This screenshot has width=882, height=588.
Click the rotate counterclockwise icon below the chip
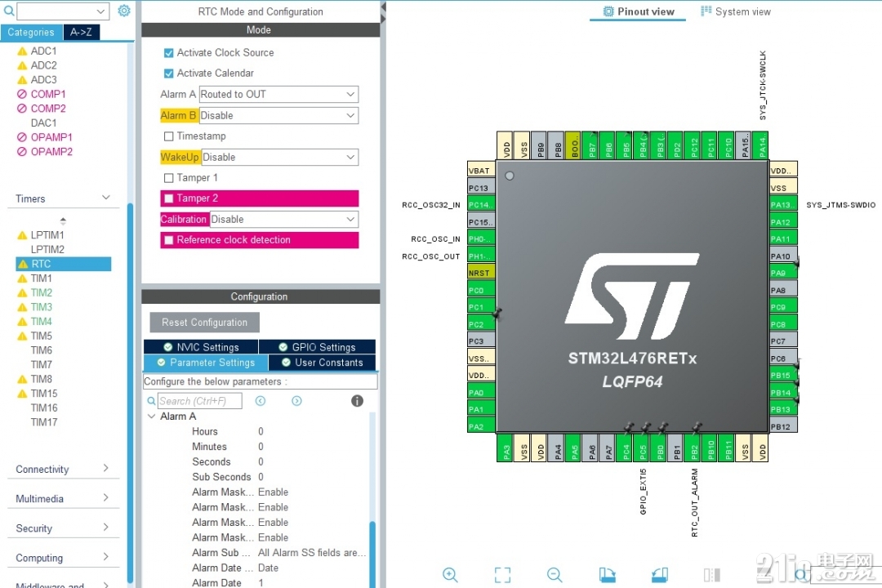point(659,574)
